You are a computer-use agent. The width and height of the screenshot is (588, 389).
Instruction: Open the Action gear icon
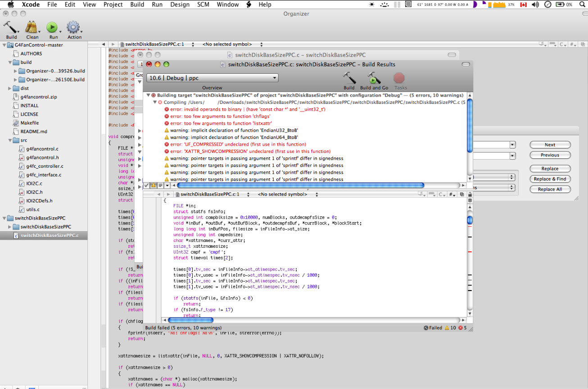pos(74,28)
